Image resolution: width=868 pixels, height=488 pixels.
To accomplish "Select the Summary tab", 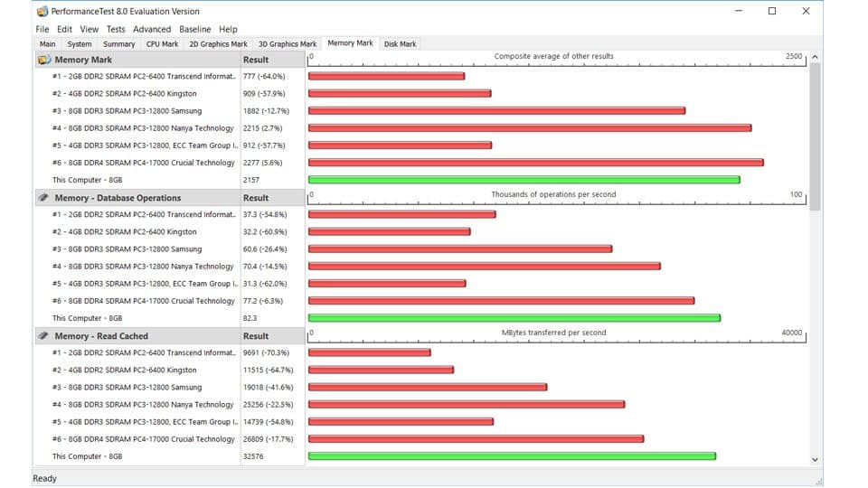I will [x=118, y=44].
